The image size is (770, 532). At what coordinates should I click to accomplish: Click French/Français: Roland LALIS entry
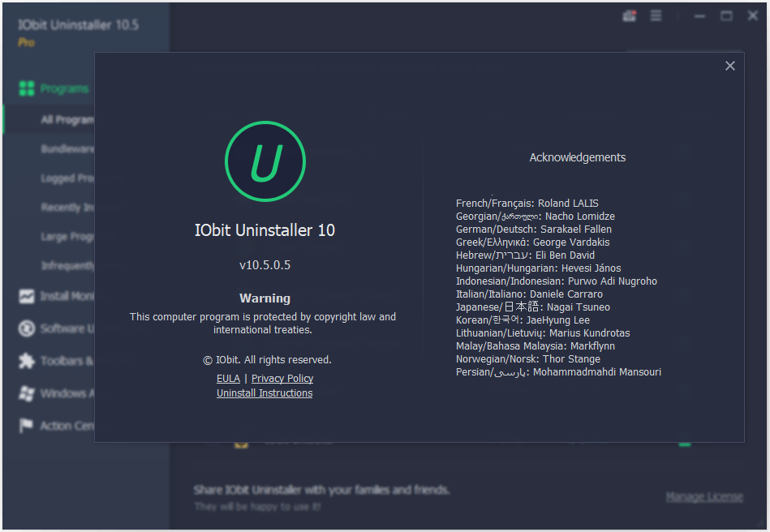pos(527,204)
